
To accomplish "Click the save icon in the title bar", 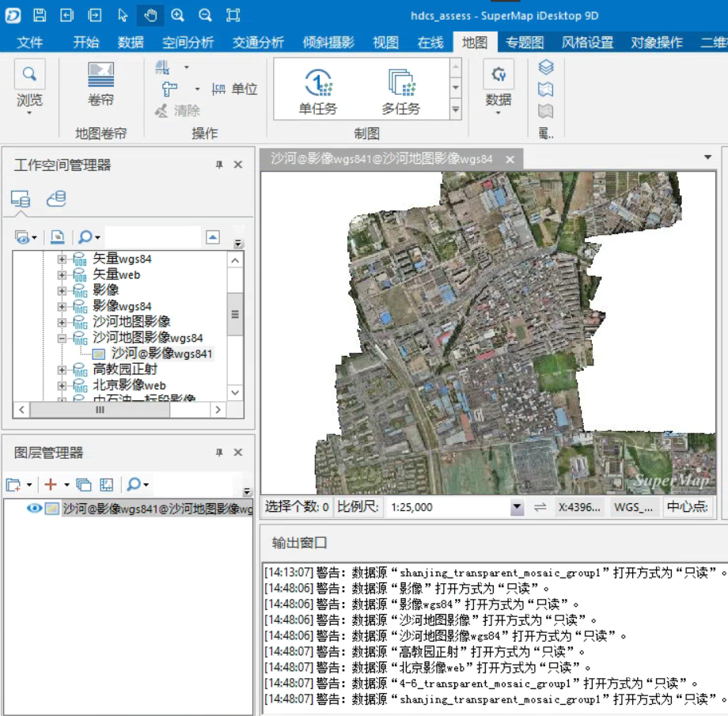I will 40,15.
